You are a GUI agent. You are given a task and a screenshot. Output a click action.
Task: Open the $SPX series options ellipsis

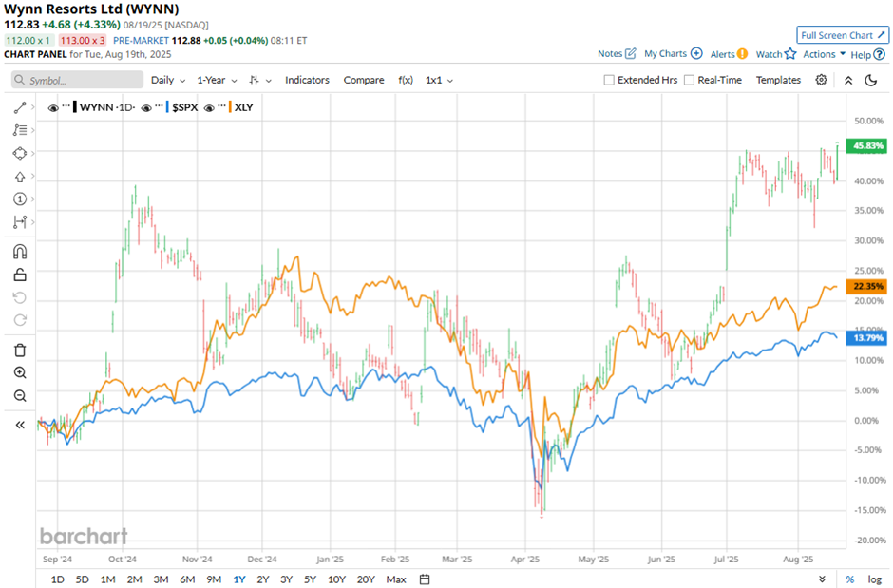pos(159,106)
